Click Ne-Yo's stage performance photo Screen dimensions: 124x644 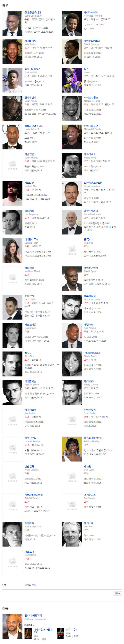pyautogui.click(x=72, y=80)
